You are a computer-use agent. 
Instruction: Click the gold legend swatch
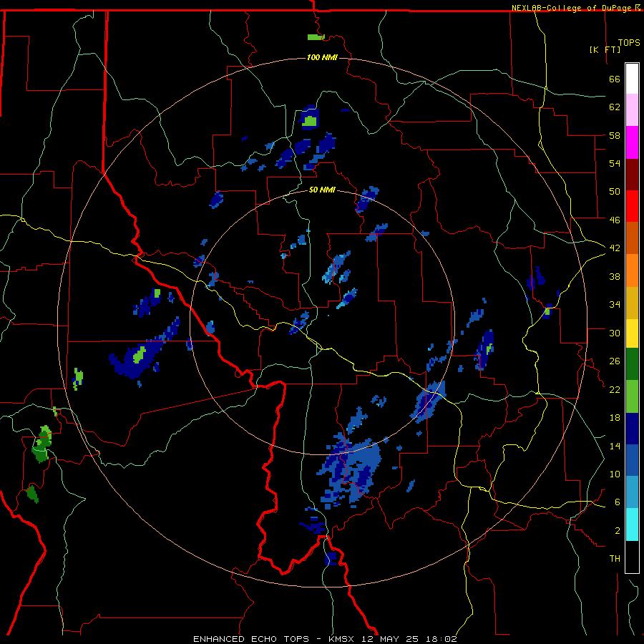pos(632,303)
